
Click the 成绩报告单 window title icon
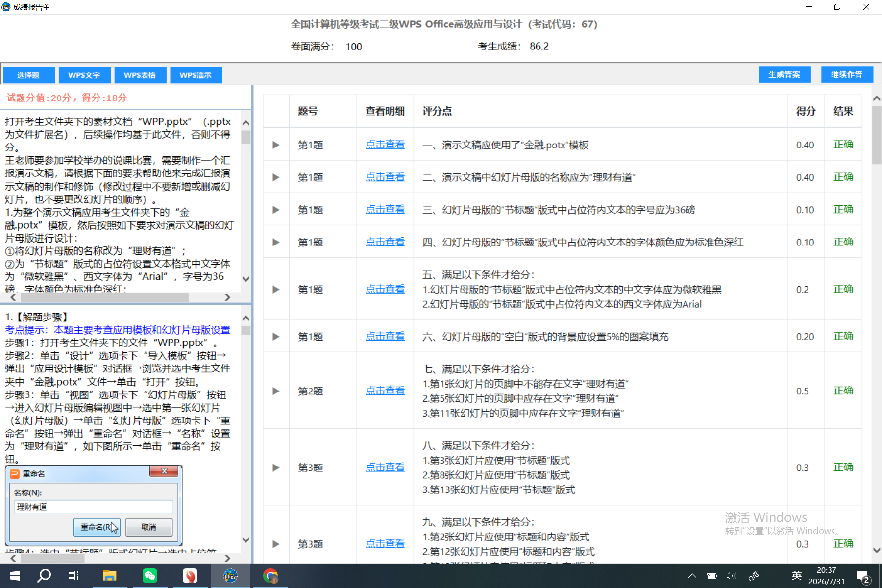click(6, 7)
